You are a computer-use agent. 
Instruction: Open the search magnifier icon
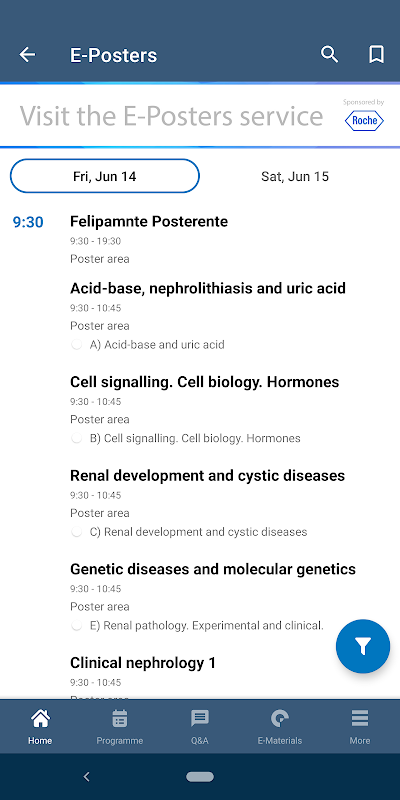[329, 55]
